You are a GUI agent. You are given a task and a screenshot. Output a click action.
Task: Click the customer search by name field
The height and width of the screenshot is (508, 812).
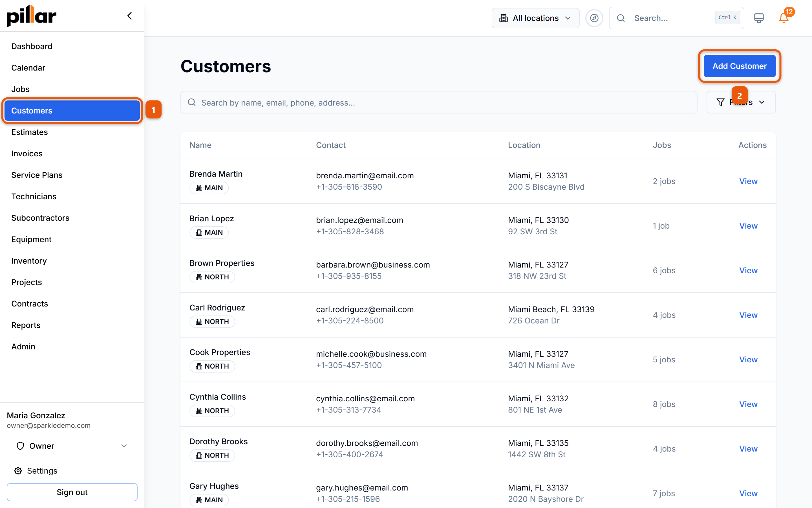click(x=438, y=102)
